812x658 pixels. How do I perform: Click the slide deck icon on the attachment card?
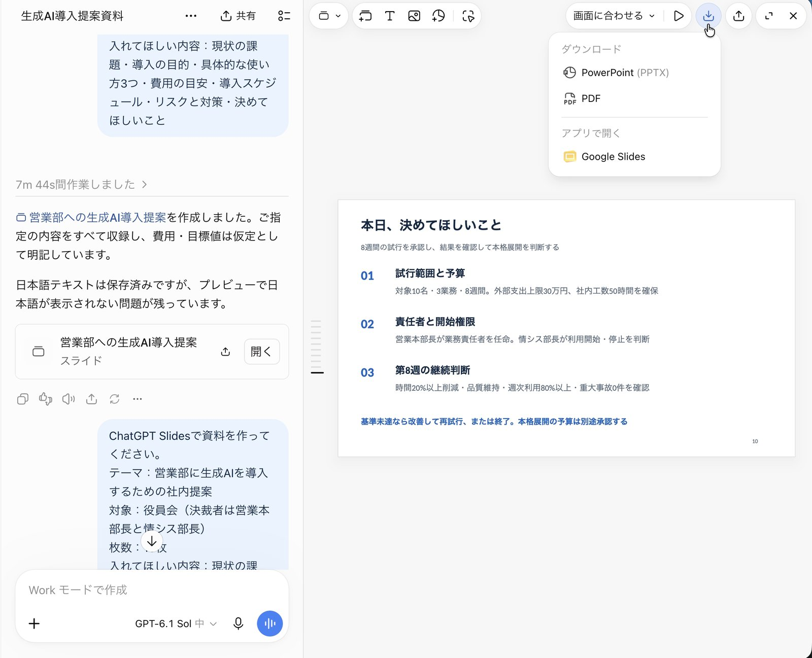coord(39,352)
